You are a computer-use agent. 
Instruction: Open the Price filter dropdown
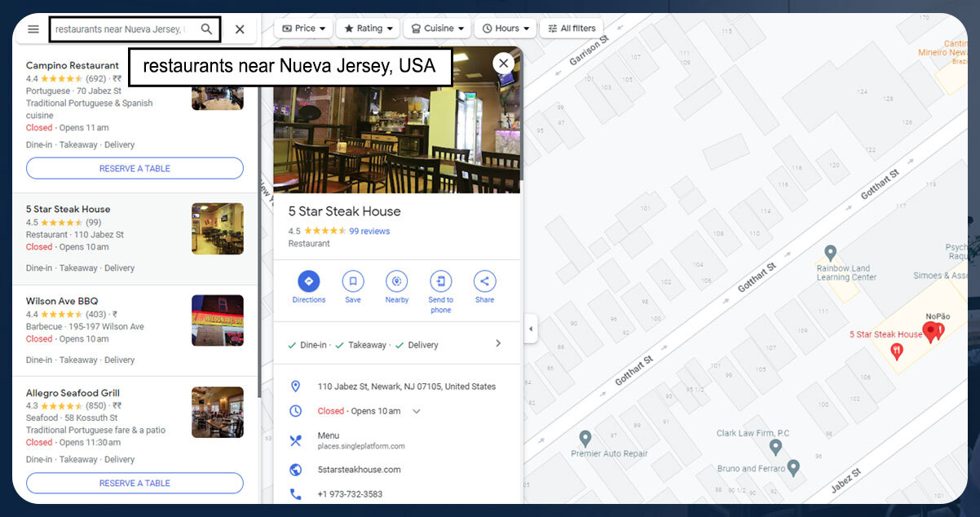pyautogui.click(x=303, y=29)
